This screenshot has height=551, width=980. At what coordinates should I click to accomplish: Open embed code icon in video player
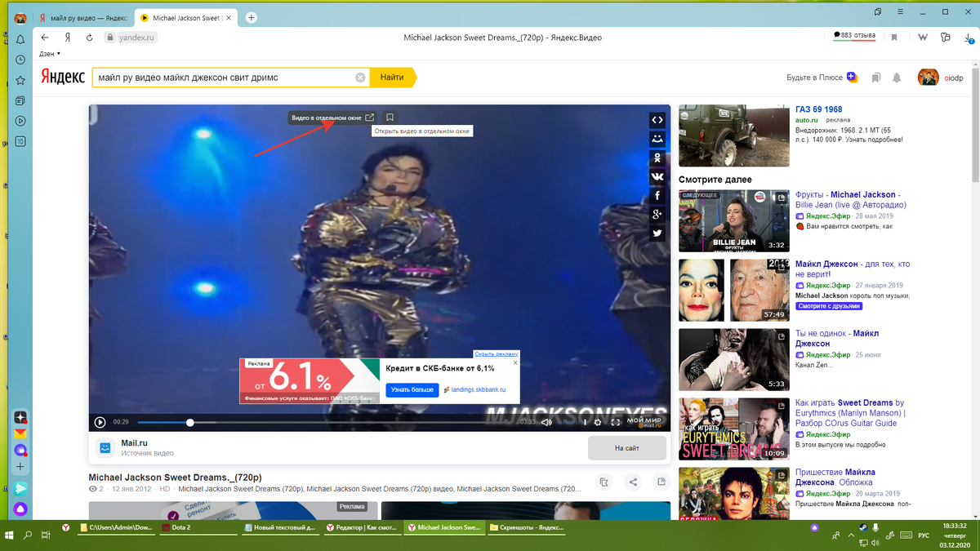point(657,120)
